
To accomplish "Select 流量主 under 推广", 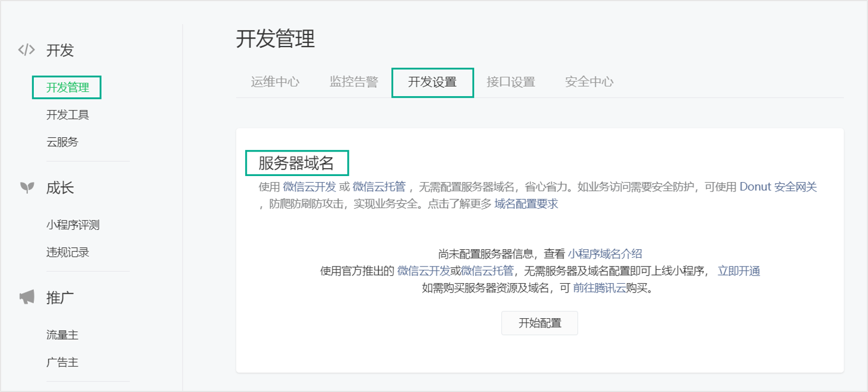I will (x=62, y=335).
